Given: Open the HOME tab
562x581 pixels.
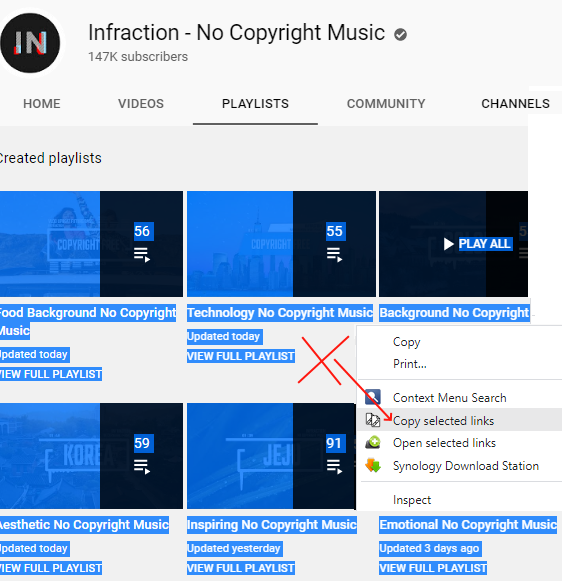Looking at the screenshot, I should pyautogui.click(x=42, y=104).
